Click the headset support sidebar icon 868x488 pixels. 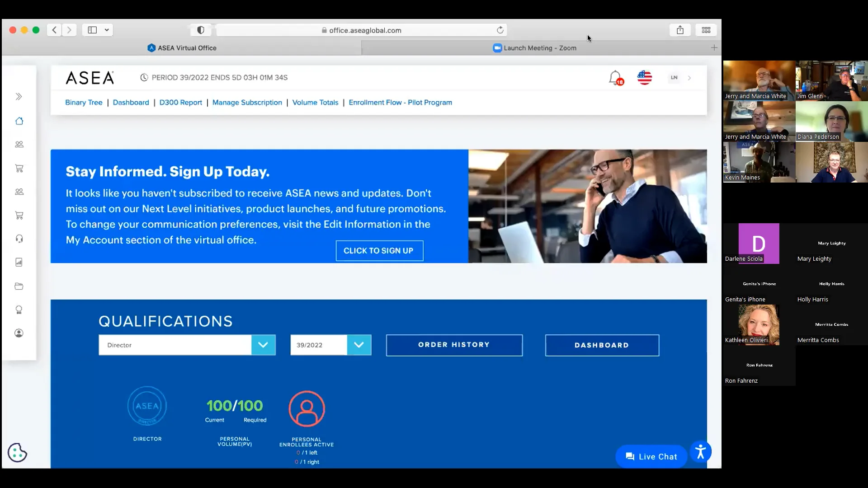click(x=19, y=239)
